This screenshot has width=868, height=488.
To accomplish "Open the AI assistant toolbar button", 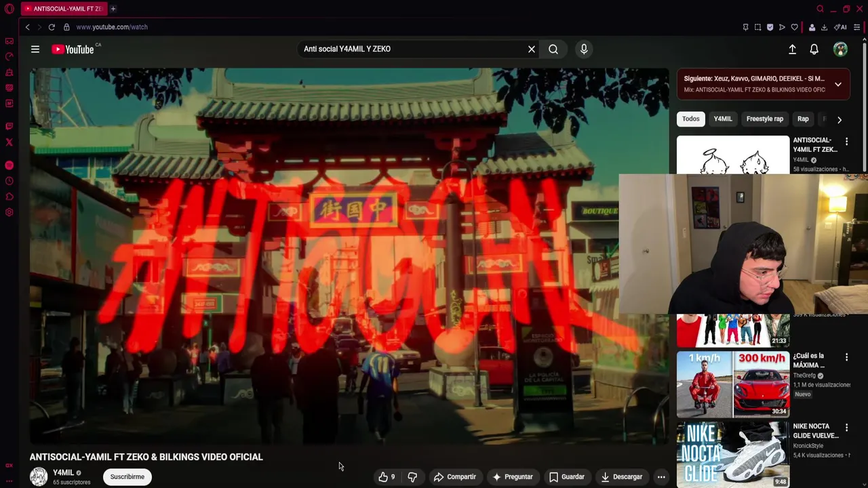I will click(840, 27).
